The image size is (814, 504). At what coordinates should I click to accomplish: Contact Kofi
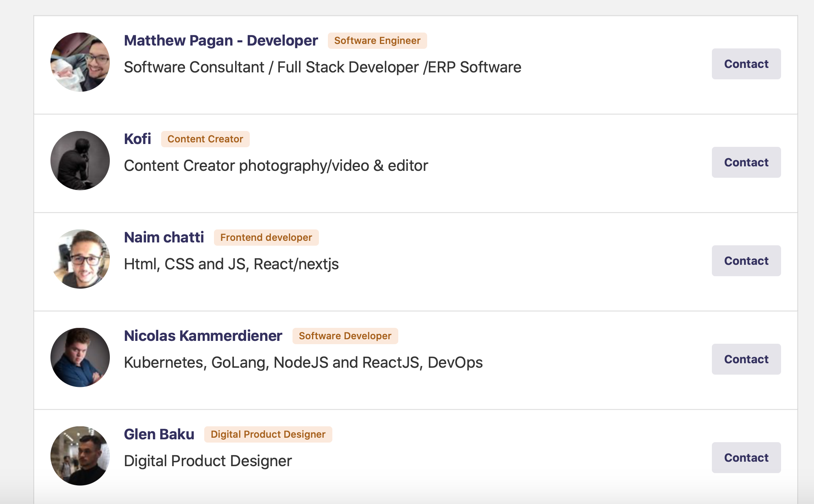746,162
